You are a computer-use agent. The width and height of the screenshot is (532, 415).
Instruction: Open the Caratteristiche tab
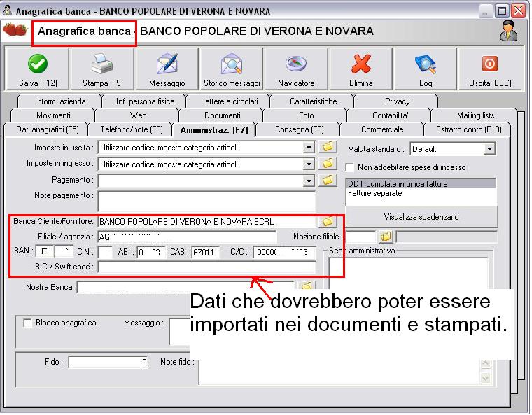point(313,101)
